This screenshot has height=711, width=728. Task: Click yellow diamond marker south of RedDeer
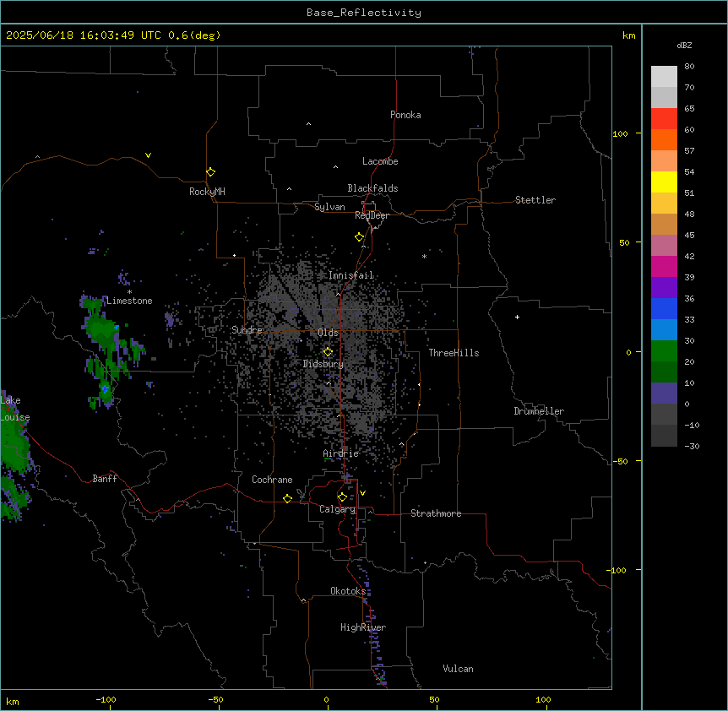tap(359, 237)
